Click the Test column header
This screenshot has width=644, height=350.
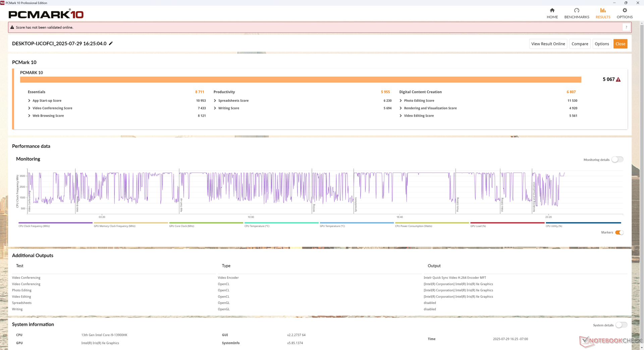20,266
